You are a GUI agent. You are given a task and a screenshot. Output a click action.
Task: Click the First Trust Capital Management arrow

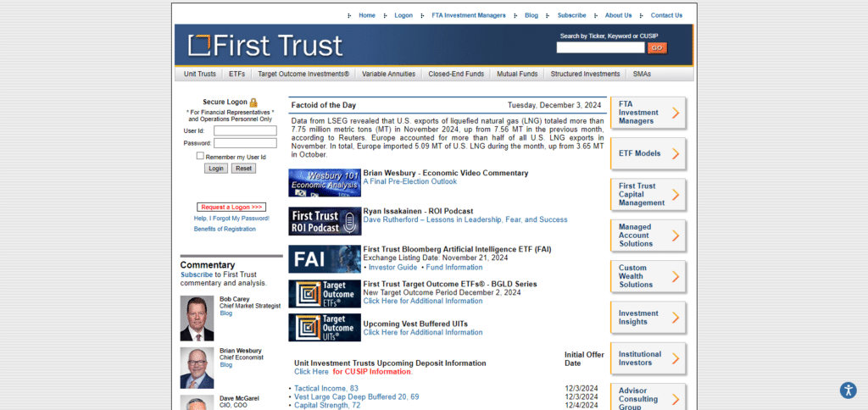point(676,195)
